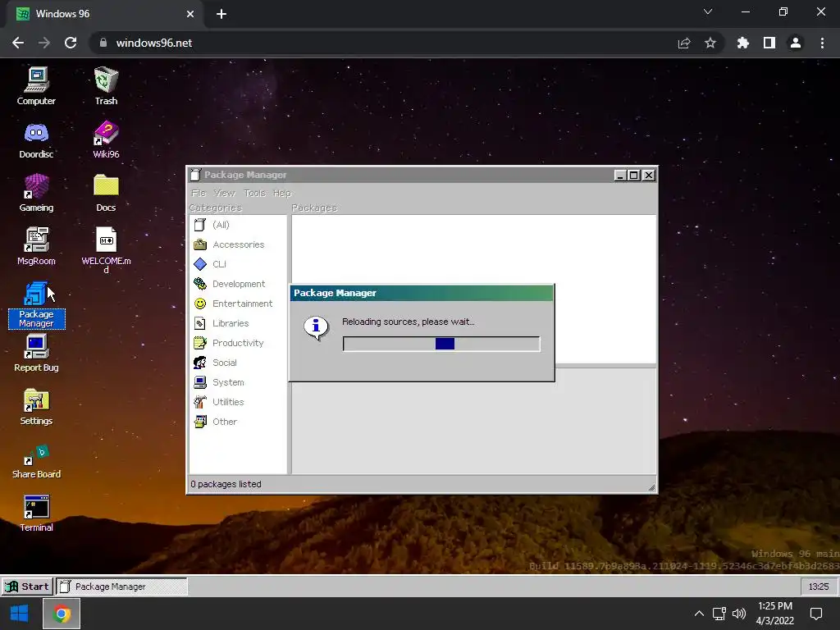
Task: Launch the Share Board desktop icon
Action: pyautogui.click(x=36, y=460)
